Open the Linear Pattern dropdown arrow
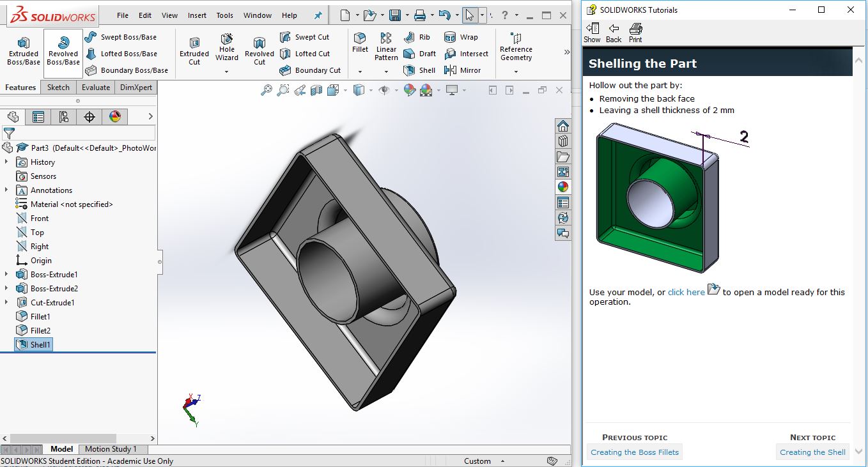Image resolution: width=868 pixels, height=467 pixels. [386, 72]
